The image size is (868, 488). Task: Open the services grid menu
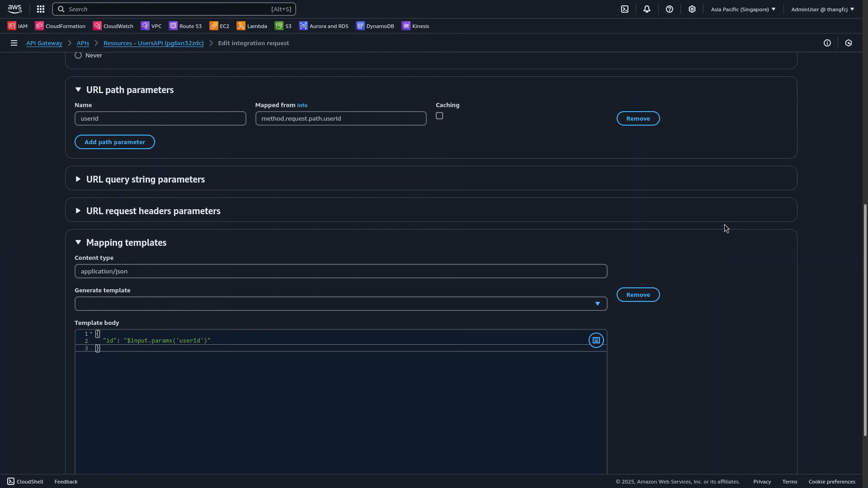coord(41,9)
